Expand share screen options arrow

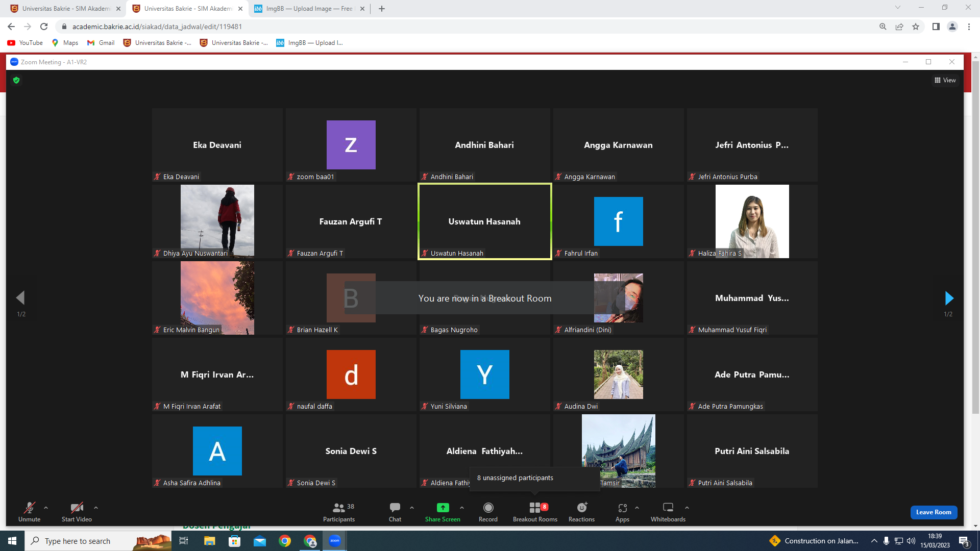(462, 508)
